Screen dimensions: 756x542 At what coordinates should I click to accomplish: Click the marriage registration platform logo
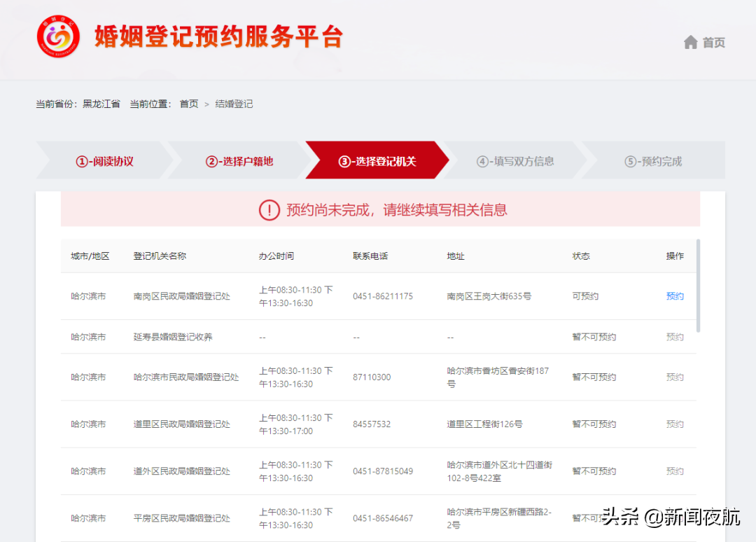coord(57,37)
